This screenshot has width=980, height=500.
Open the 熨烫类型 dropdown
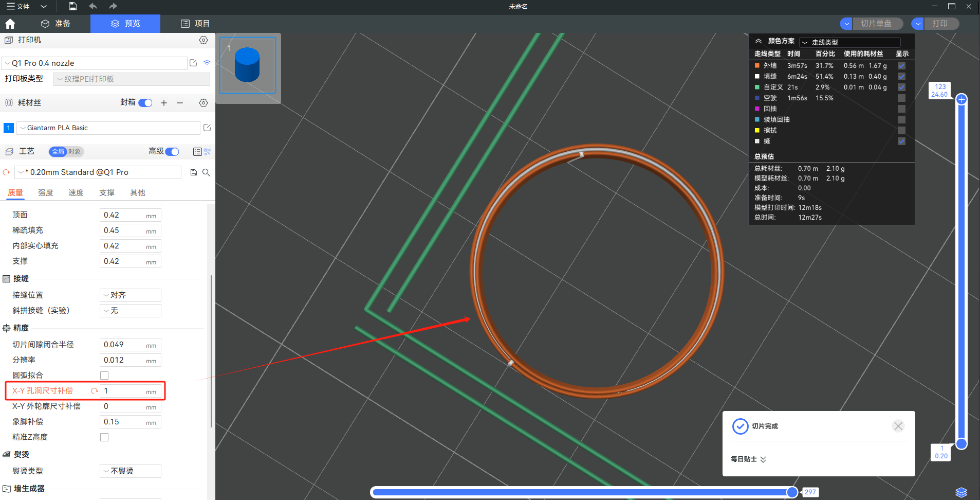(130, 471)
